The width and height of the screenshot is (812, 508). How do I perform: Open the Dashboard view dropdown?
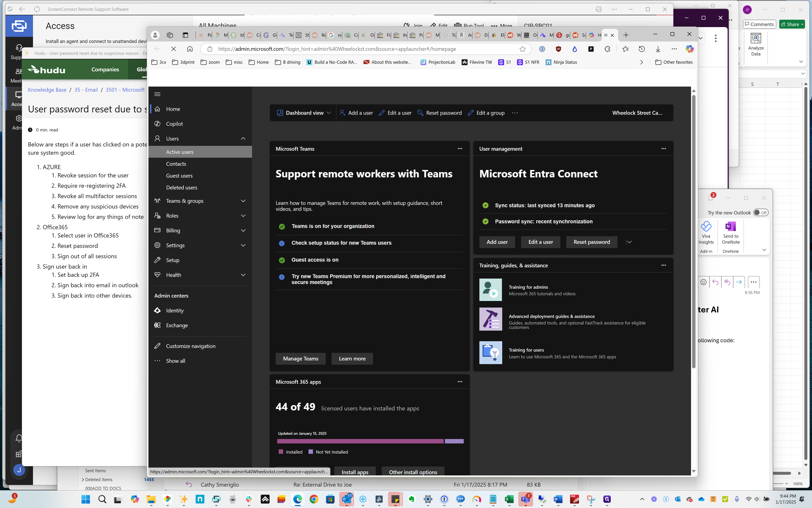304,113
